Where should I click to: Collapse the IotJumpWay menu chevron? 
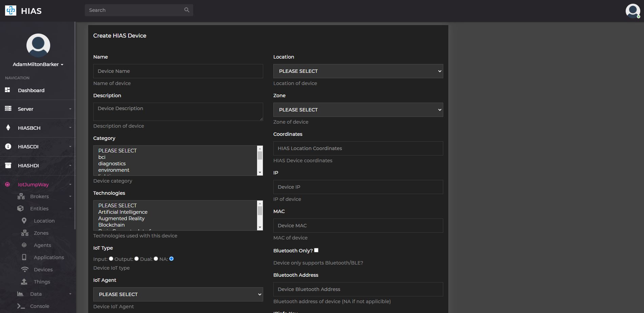pyautogui.click(x=70, y=185)
